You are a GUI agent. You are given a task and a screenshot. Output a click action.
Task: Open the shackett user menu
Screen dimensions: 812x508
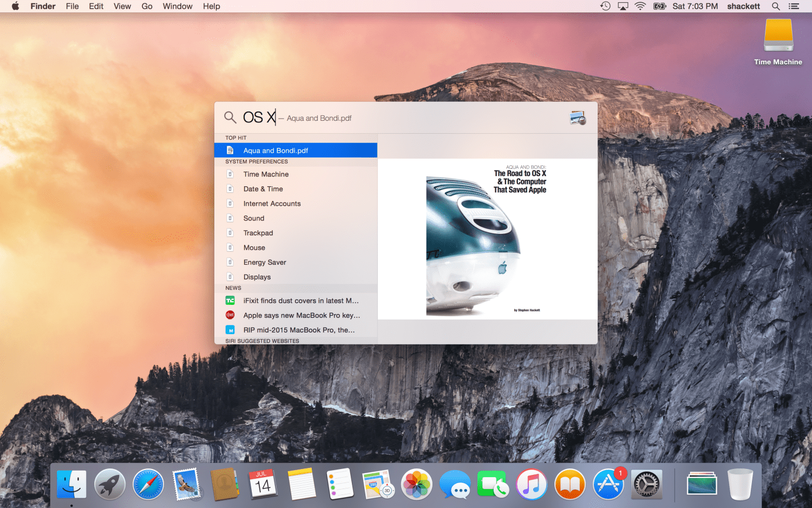(x=743, y=6)
